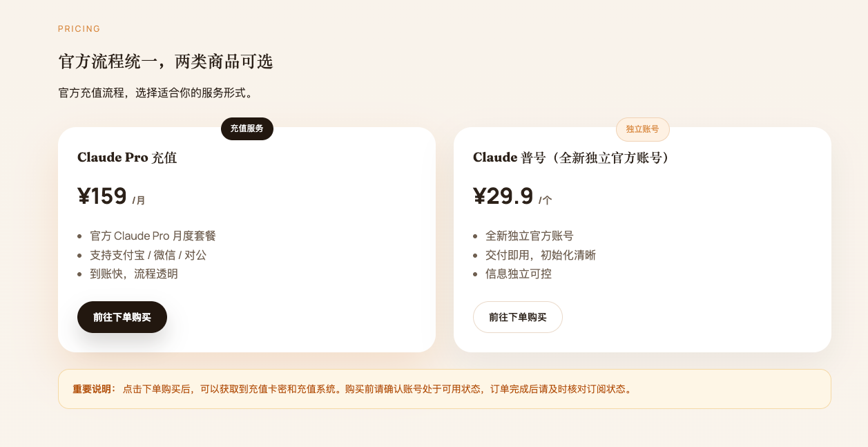868x447 pixels.
Task: Click the 独立账号 badge on the right card
Action: [642, 129]
